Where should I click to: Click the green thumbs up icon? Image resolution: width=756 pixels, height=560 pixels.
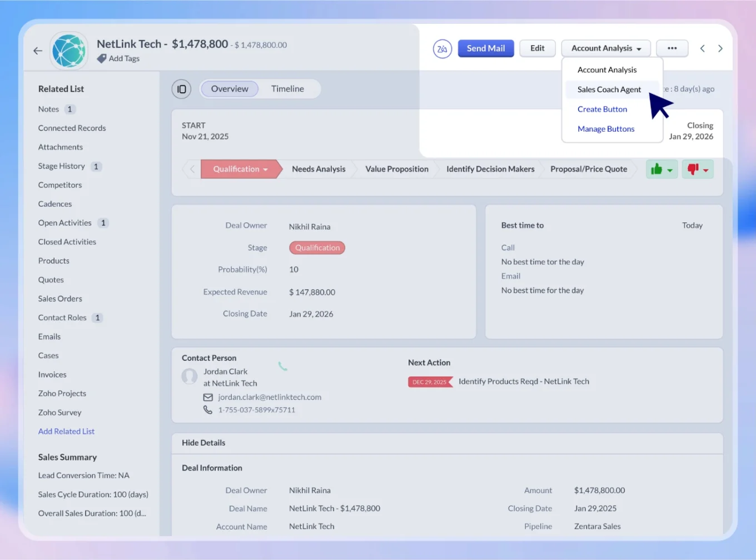(656, 169)
